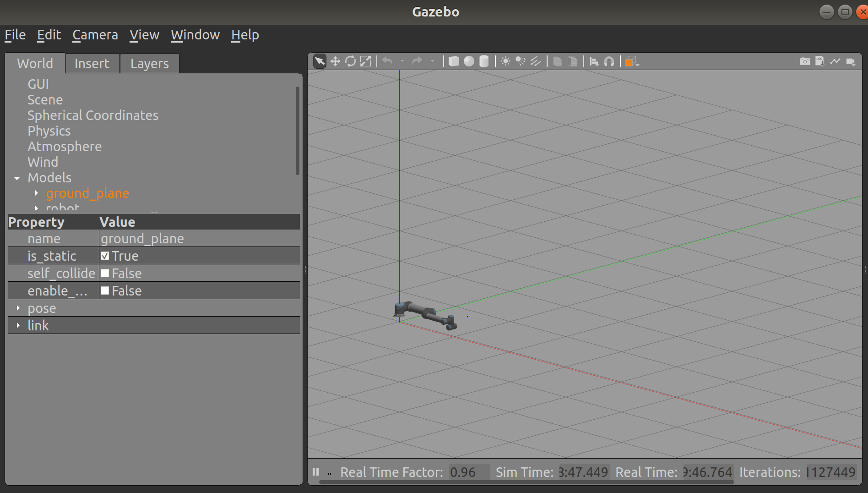Click the paste icon in toolbar
Viewport: 868px width, 493px height.
tap(572, 61)
